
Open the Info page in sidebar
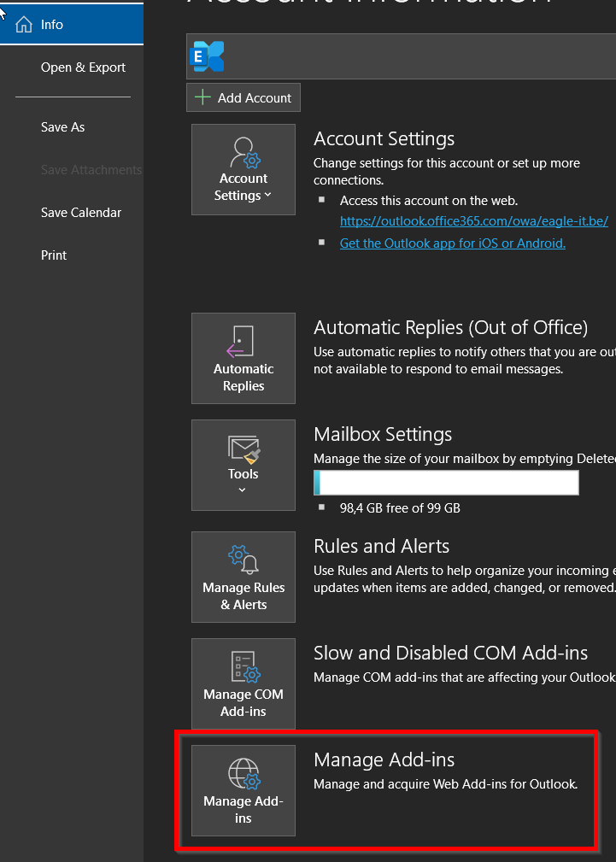(x=72, y=24)
